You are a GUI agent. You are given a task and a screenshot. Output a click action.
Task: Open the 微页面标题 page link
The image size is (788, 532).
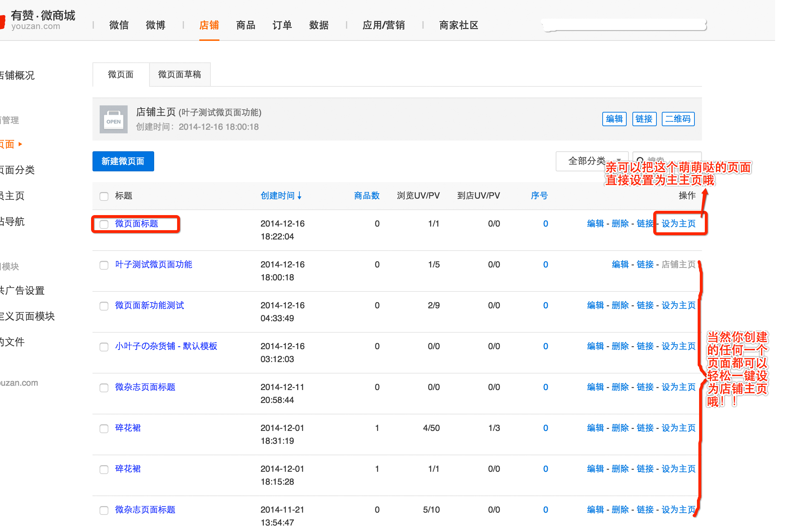point(137,224)
